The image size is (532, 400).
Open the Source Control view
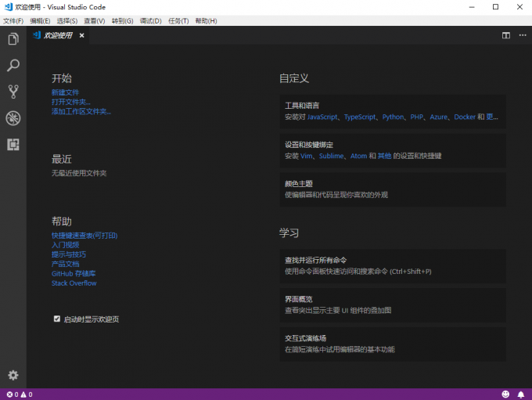tap(13, 92)
